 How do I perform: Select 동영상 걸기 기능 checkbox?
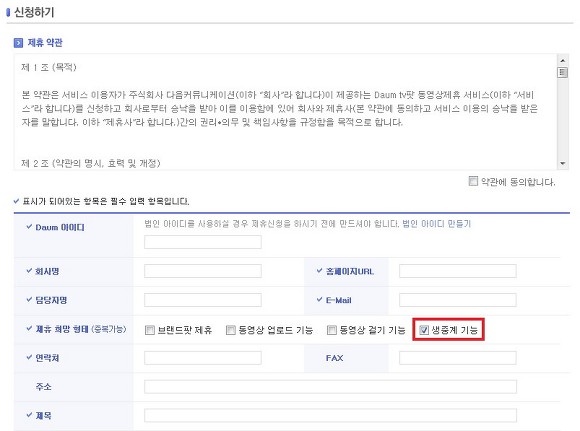332,330
